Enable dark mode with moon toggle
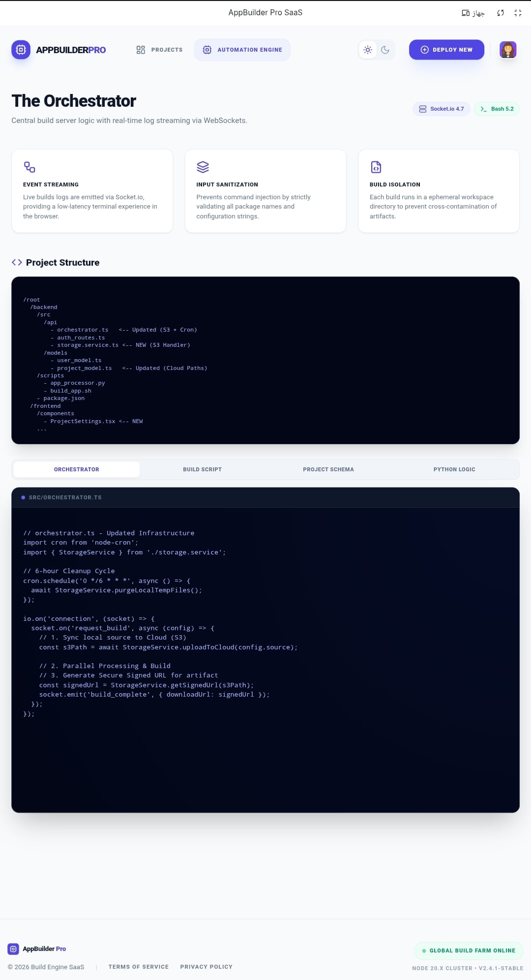The image size is (531, 980). point(385,50)
